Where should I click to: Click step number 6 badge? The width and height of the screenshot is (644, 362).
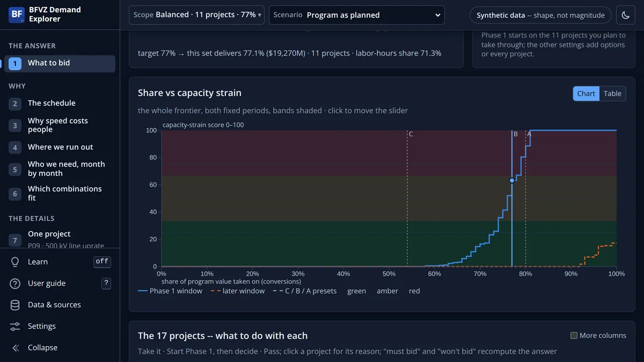[x=15, y=194]
